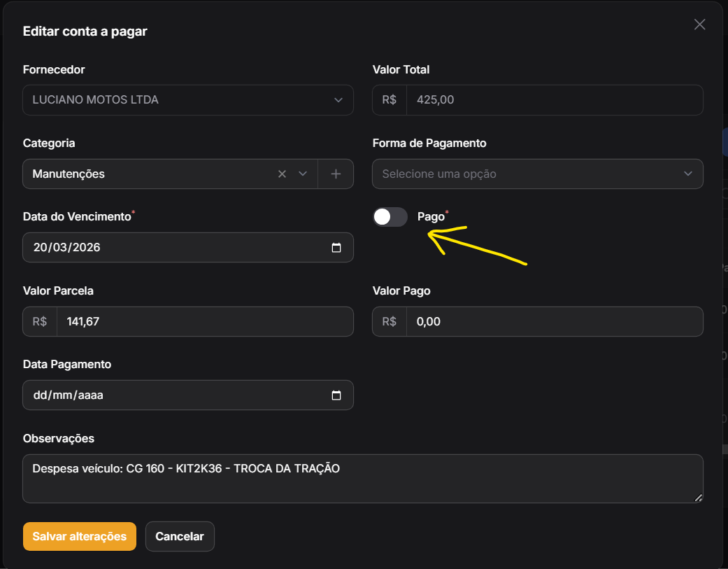The image size is (728, 569).
Task: Click the Valor Parcela amount field
Action: click(205, 321)
